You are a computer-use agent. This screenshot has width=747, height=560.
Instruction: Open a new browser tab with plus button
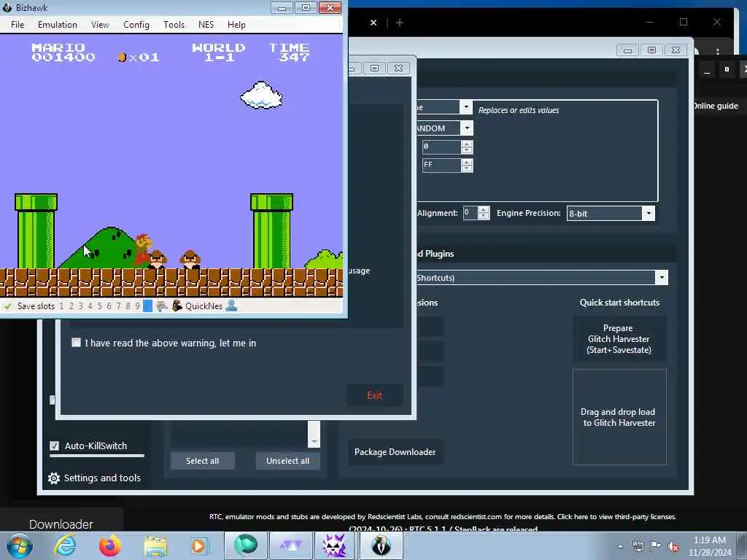click(399, 23)
